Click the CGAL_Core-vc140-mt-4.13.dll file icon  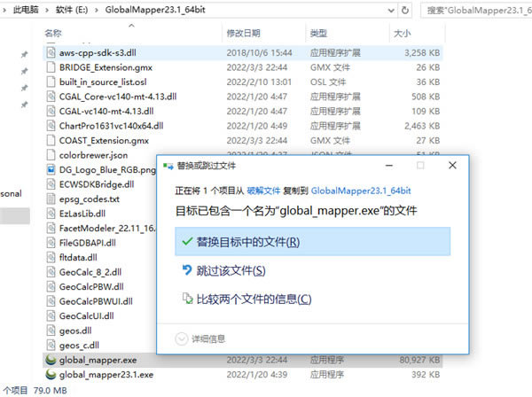coord(51,97)
